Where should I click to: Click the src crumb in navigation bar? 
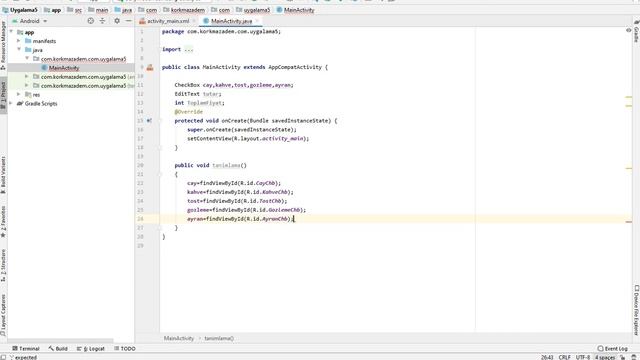pyautogui.click(x=75, y=10)
